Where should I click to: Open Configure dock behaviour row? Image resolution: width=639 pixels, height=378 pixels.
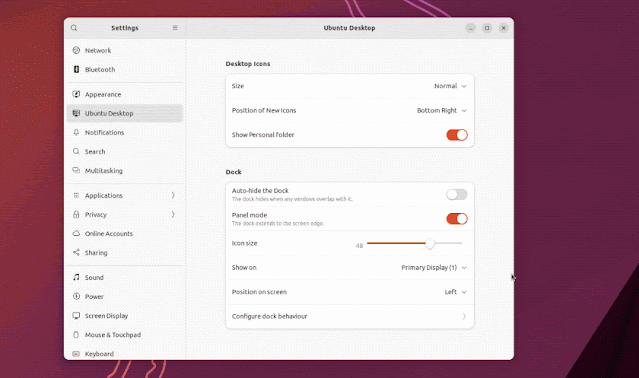(x=350, y=316)
